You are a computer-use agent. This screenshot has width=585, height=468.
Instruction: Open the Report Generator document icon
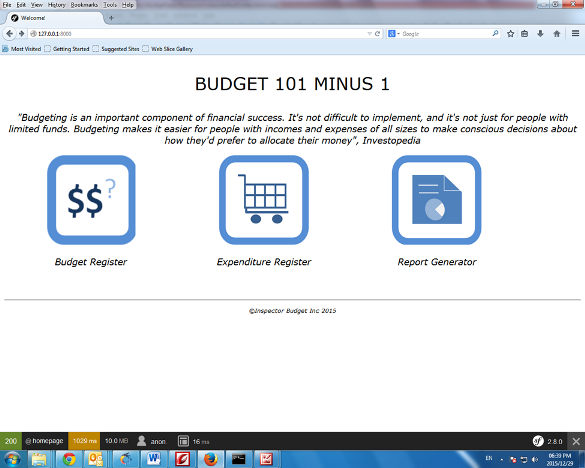click(x=437, y=200)
